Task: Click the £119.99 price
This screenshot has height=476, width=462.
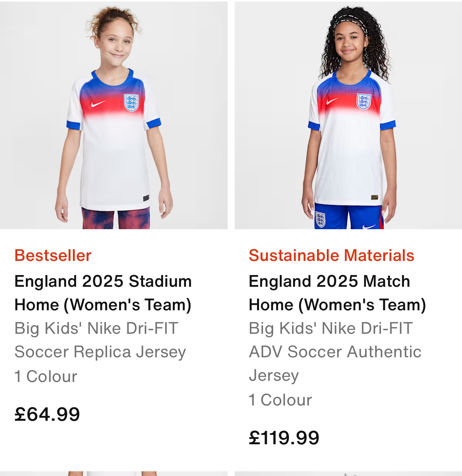Action: pyautogui.click(x=284, y=438)
